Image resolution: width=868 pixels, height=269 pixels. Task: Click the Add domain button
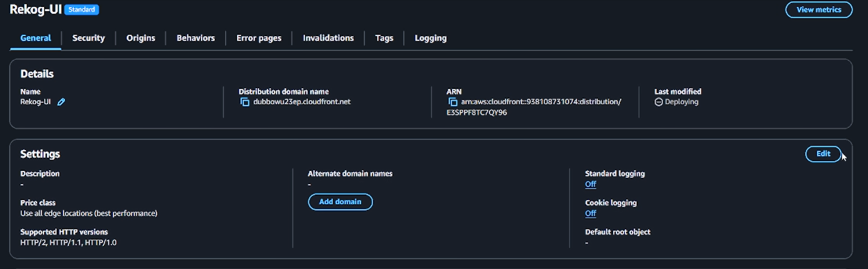click(x=340, y=202)
